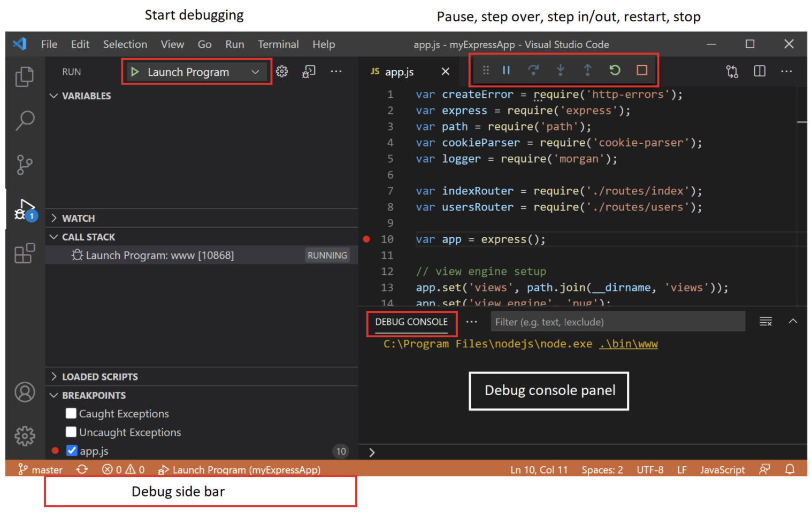Viewport: 812px width, 512px height.
Task: Click the master branch in status bar
Action: coord(41,469)
